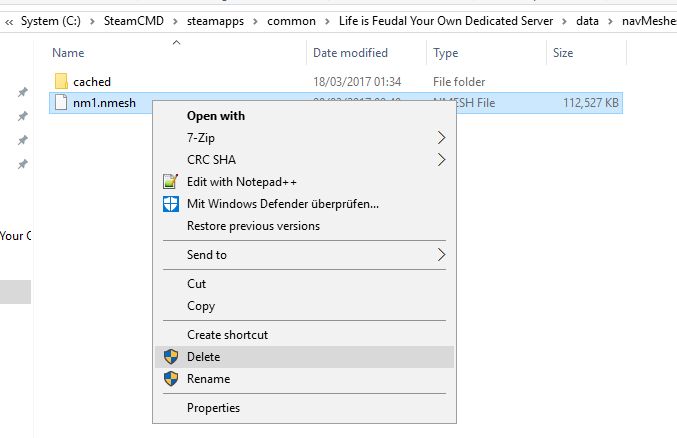This screenshot has height=438, width=677.
Task: Open the CRC SHA menu entry
Action: click(x=304, y=160)
